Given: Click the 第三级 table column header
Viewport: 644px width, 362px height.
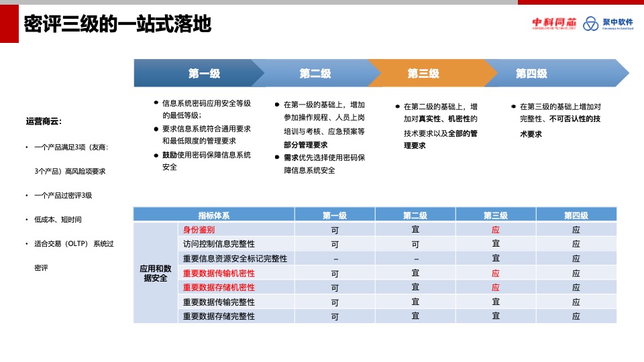Looking at the screenshot, I should pyautogui.click(x=495, y=215).
